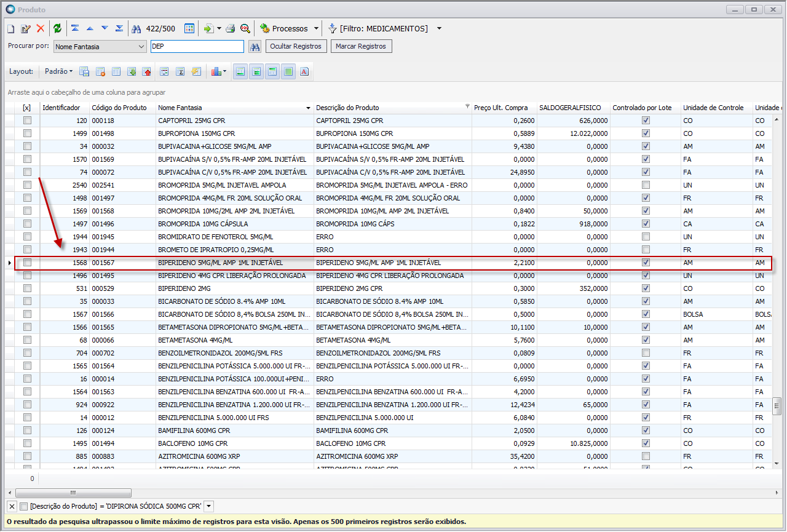Image resolution: width=787 pixels, height=532 pixels.
Task: Open the Filtro MEDICAMENTOS dropdown arrow
Action: (439, 28)
